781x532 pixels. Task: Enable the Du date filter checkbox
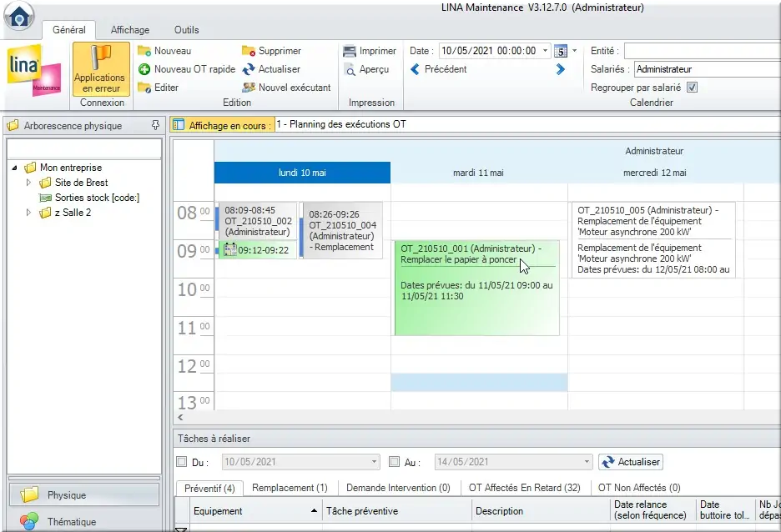pos(182,462)
